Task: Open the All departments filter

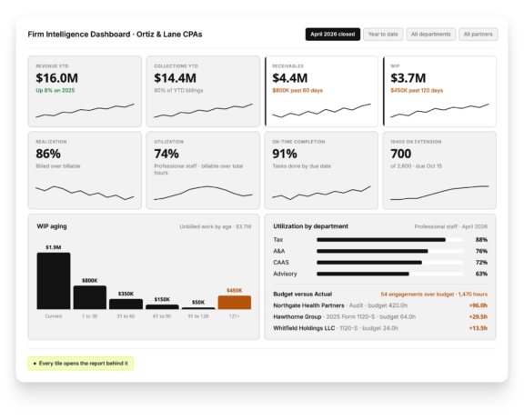Action: 431,34
